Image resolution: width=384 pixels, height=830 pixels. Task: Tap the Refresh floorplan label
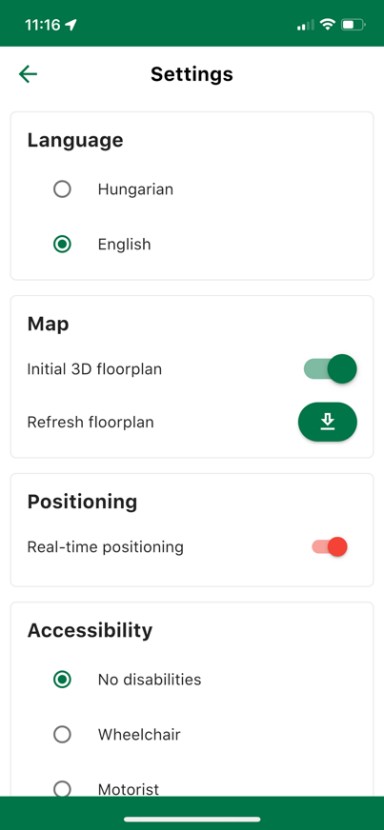91,422
